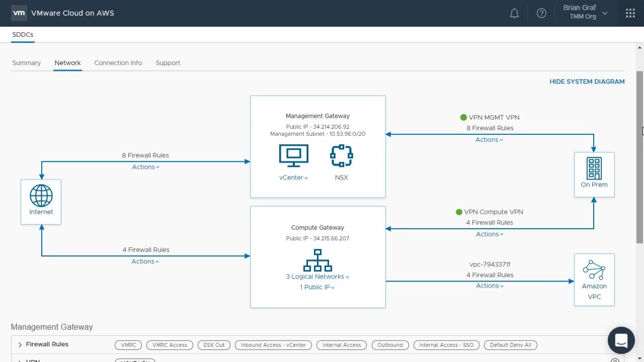Open the help question mark icon

coord(541,14)
